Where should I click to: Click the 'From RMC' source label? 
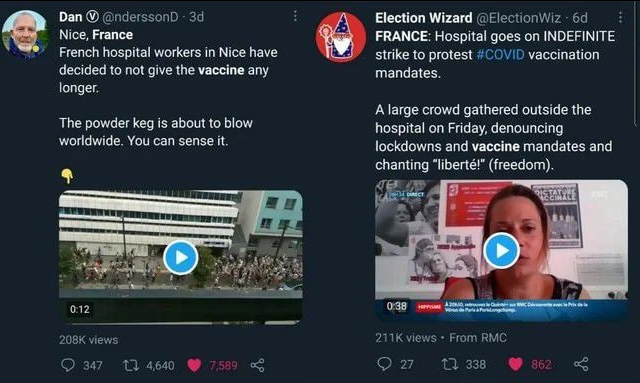coord(478,338)
